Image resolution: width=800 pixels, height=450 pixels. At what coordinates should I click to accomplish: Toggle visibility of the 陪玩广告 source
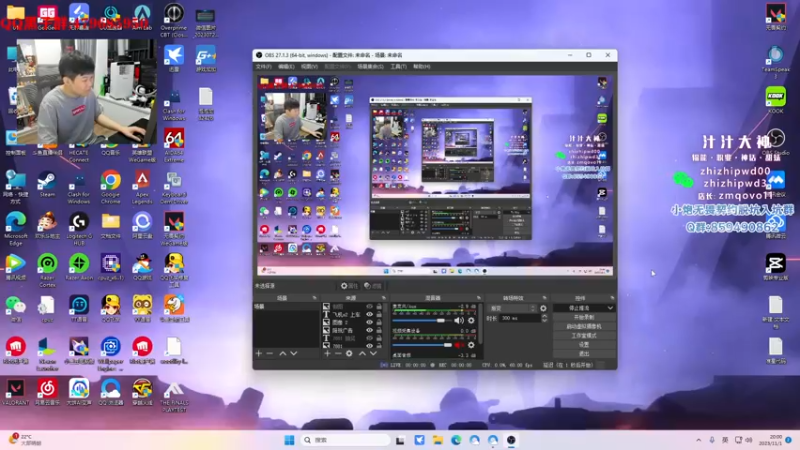(x=369, y=330)
